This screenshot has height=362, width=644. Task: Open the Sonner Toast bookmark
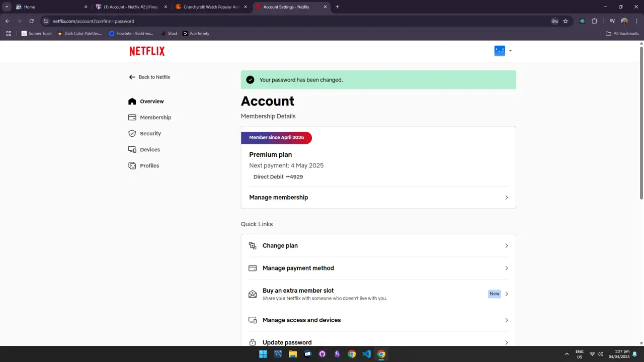click(37, 34)
